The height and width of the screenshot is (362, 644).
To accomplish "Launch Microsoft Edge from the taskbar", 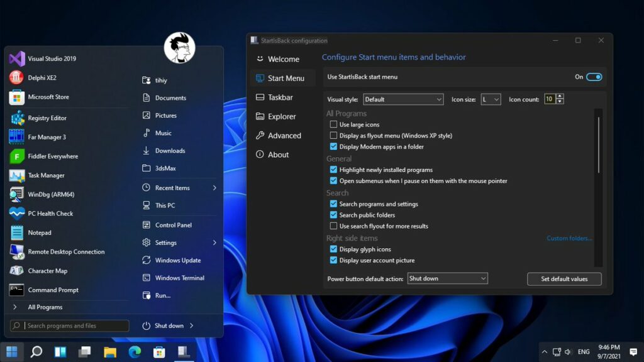I will pyautogui.click(x=134, y=352).
